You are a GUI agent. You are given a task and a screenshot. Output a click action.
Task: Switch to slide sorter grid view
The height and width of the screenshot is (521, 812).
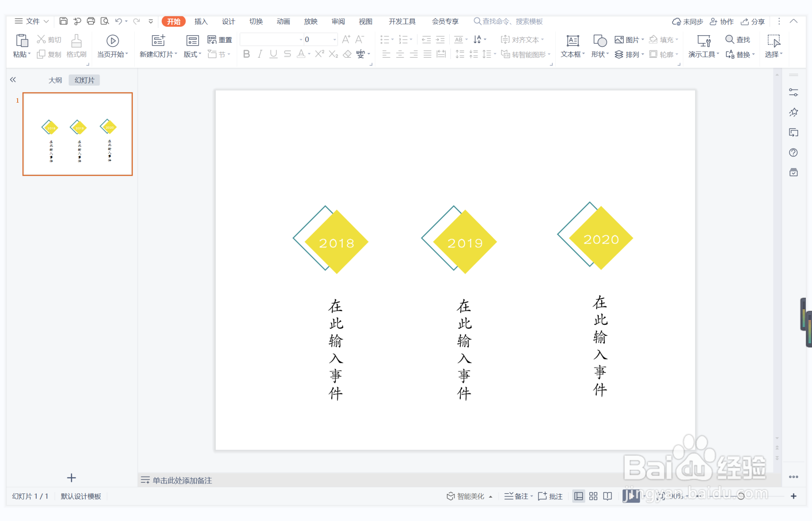pos(593,496)
